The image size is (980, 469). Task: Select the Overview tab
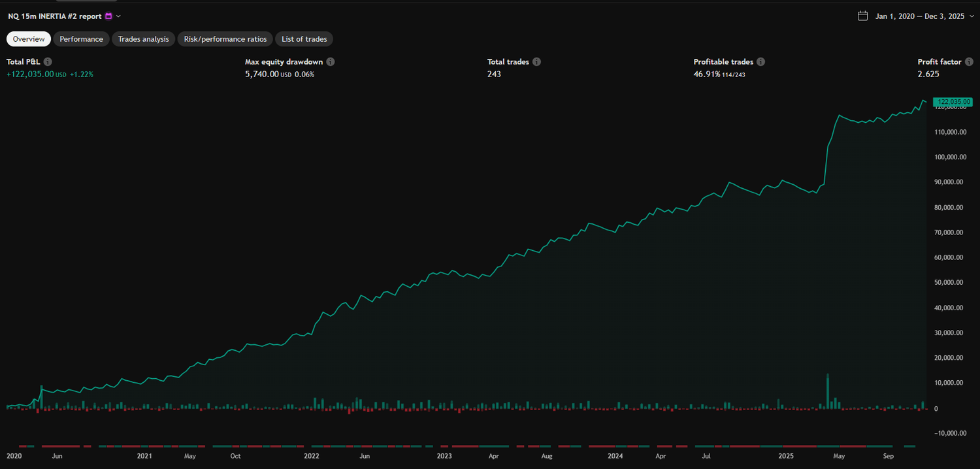click(29, 39)
